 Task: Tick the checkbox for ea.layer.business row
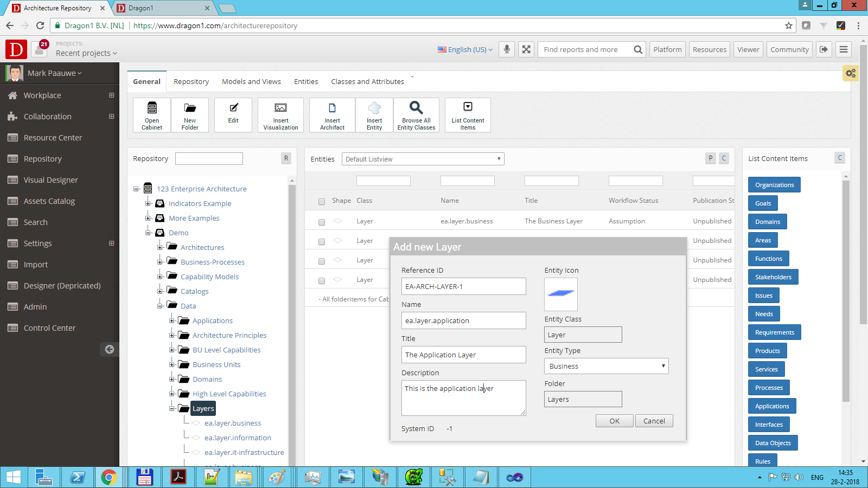tap(322, 222)
